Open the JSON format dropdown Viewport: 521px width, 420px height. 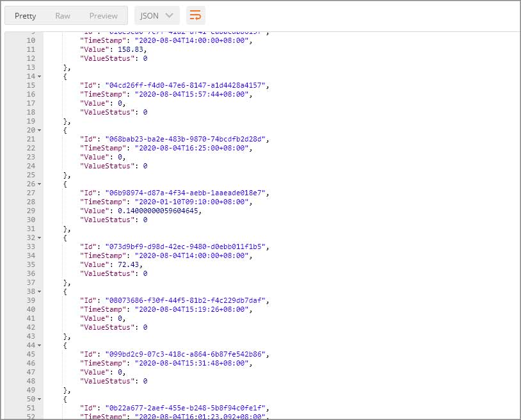coord(156,15)
